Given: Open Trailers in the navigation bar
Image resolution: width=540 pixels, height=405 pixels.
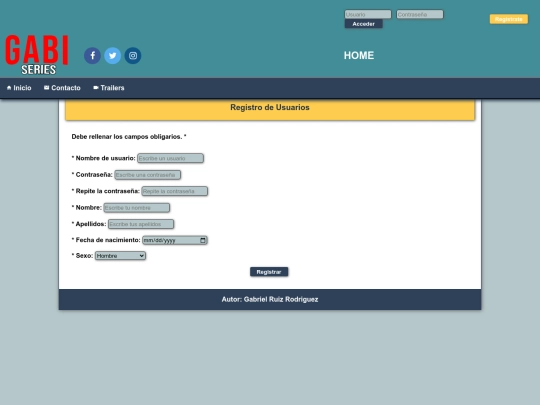Looking at the screenshot, I should point(109,88).
